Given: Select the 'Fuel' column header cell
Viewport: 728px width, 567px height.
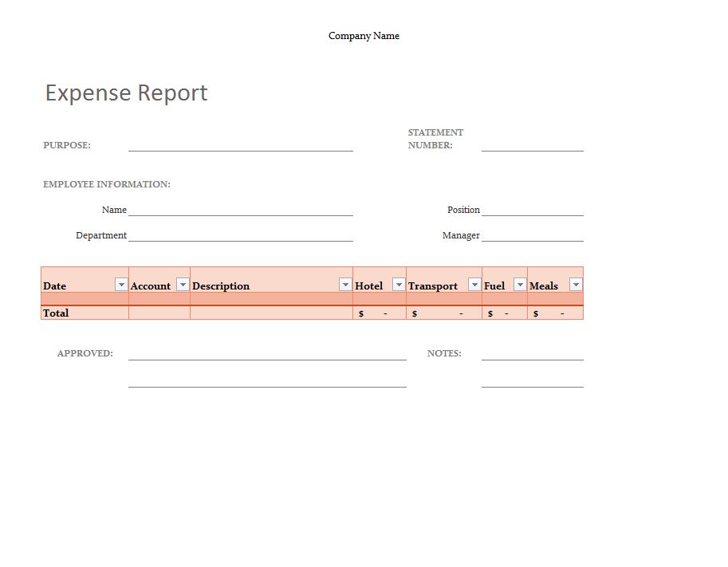Looking at the screenshot, I should 505,280.
